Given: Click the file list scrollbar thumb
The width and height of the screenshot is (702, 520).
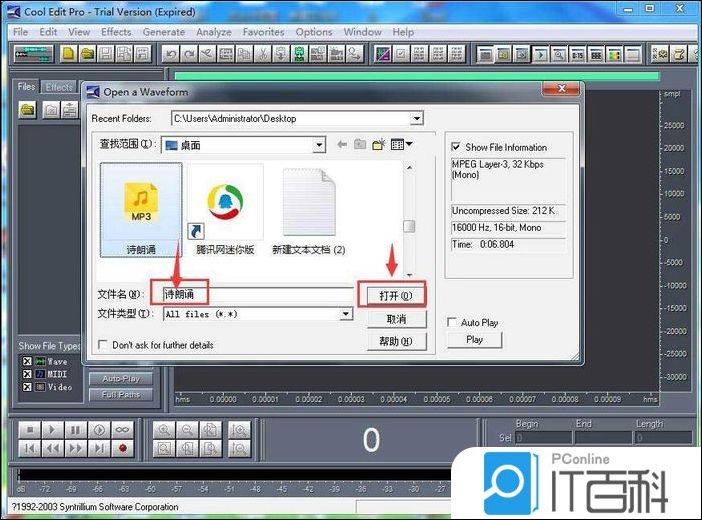Looking at the screenshot, I should pyautogui.click(x=409, y=226).
